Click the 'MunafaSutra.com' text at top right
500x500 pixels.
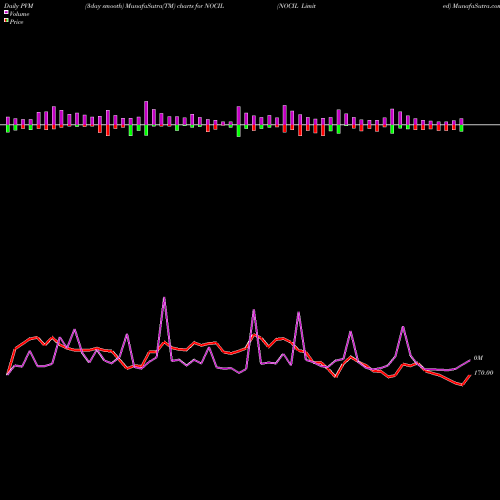pos(476,6)
